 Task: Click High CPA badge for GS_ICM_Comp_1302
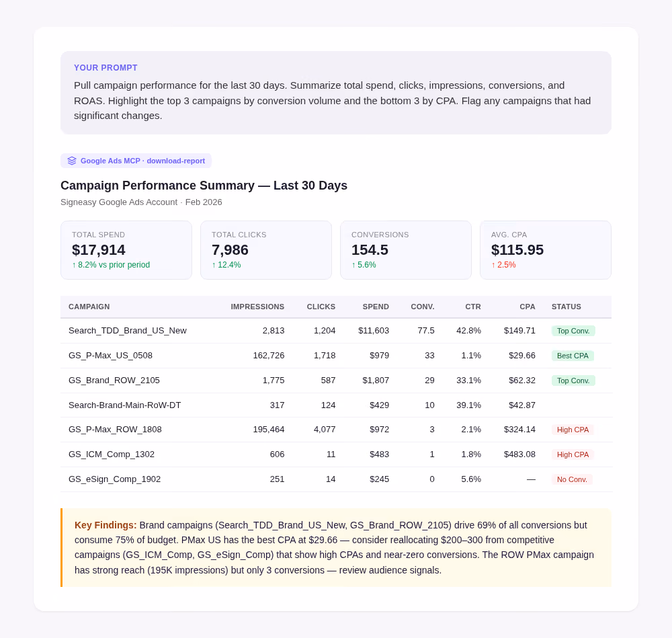(x=573, y=455)
